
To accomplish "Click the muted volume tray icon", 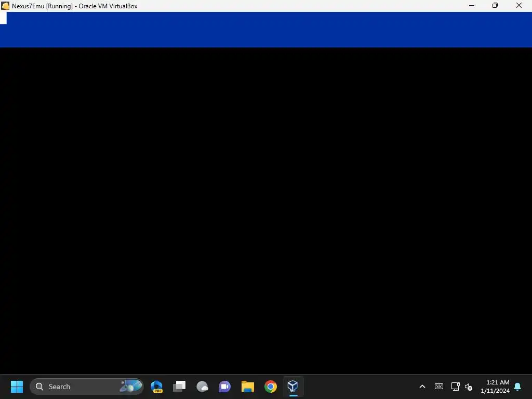I will 469,387.
